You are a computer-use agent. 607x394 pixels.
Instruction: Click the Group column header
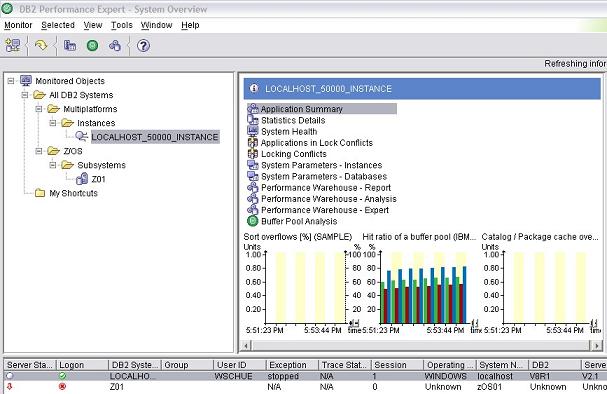pyautogui.click(x=187, y=365)
